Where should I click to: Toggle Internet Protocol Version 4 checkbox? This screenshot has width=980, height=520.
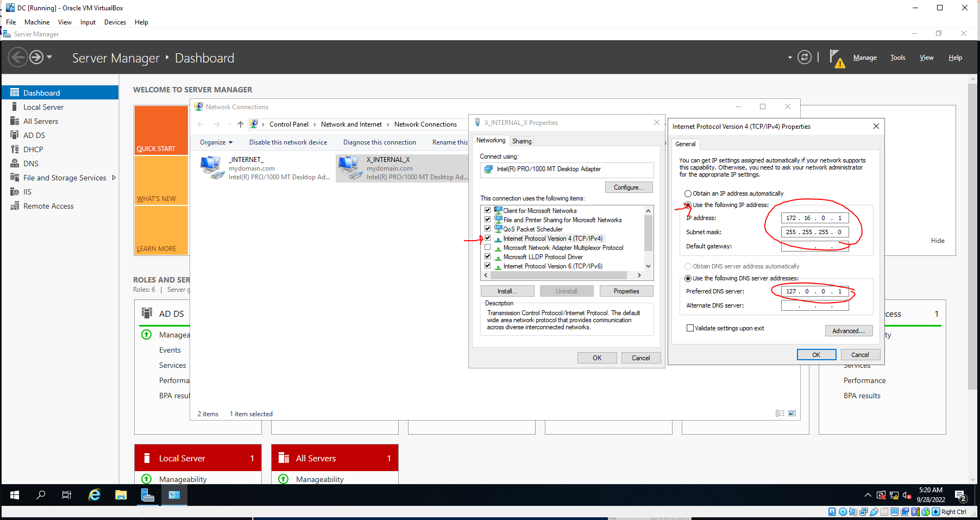point(488,238)
